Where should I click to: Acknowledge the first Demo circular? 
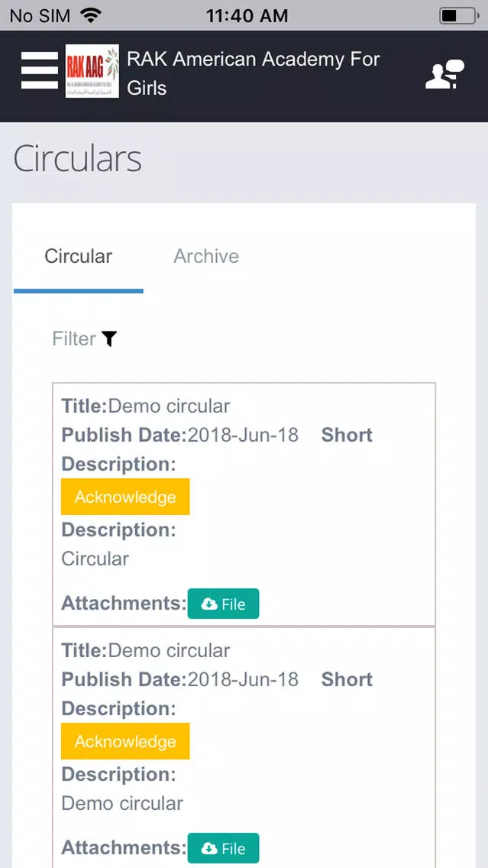[125, 497]
